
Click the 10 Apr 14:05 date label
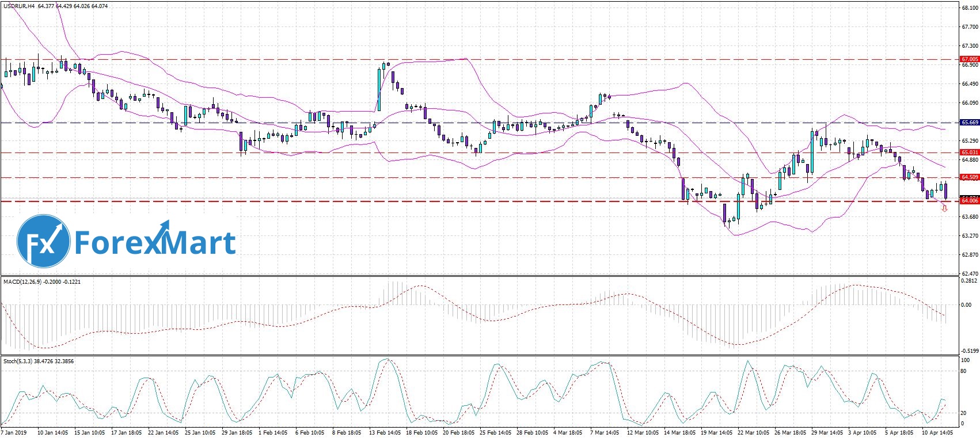[937, 432]
